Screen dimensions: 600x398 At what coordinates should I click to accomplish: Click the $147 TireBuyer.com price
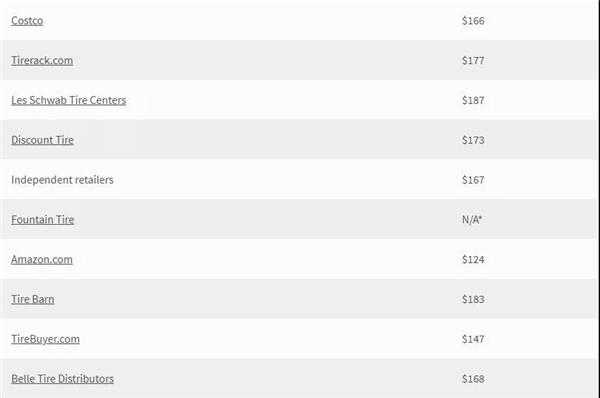click(x=473, y=339)
